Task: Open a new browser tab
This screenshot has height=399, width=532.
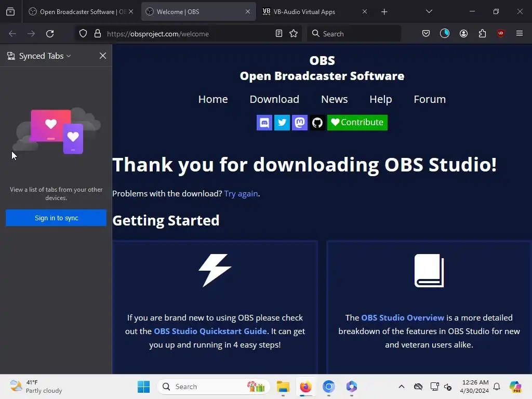Action: pos(384,12)
